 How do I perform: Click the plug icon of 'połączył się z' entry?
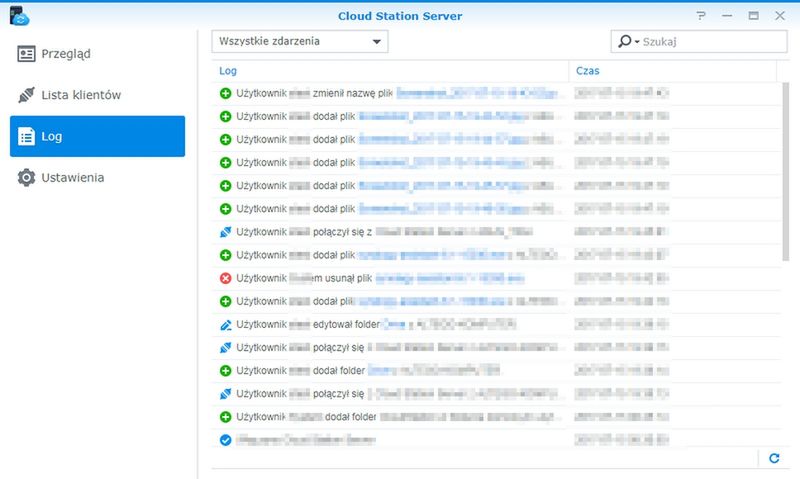pyautogui.click(x=226, y=232)
